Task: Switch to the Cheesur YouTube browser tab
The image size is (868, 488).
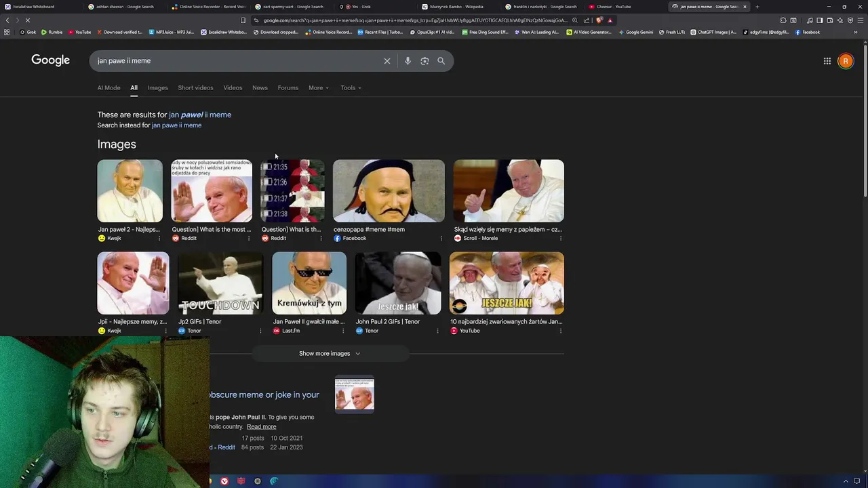Action: [624, 7]
